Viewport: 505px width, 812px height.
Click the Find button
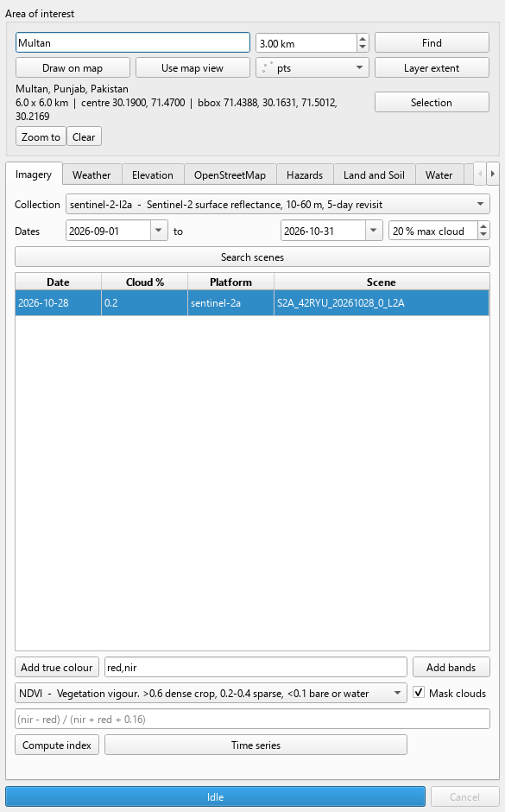432,43
